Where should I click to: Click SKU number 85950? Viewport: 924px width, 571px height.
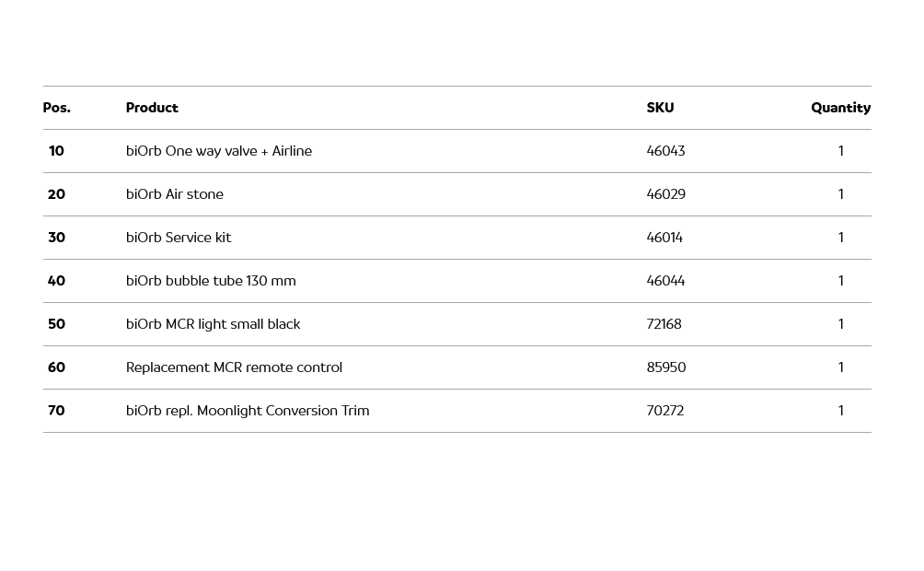(666, 367)
